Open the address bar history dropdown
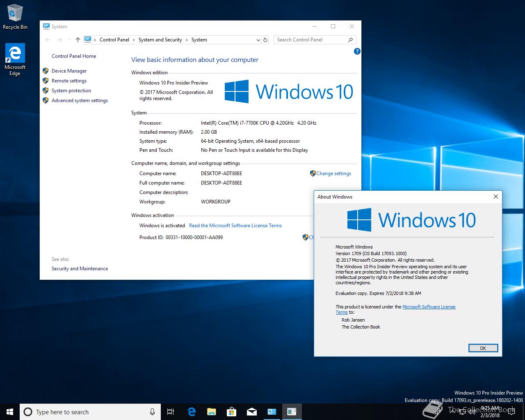 click(x=258, y=40)
